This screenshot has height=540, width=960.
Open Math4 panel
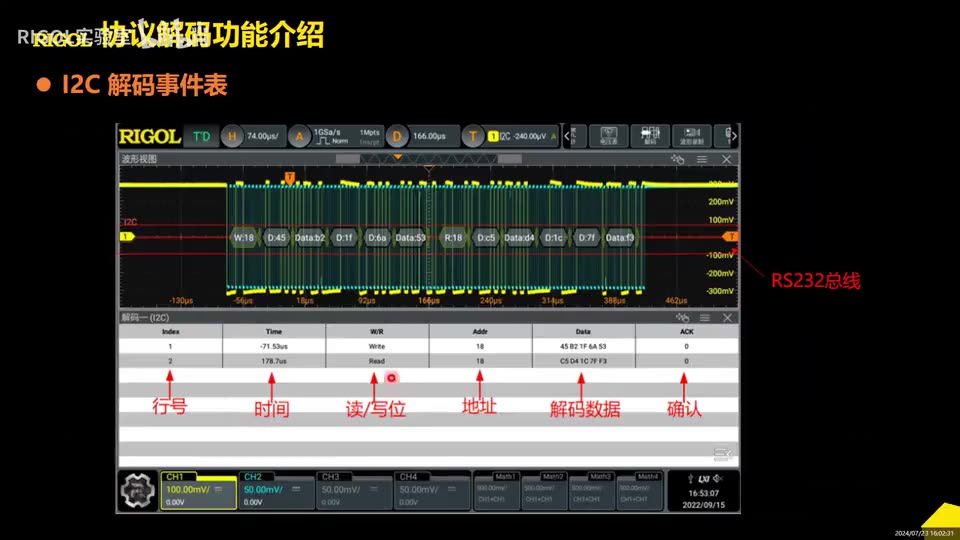pos(640,490)
